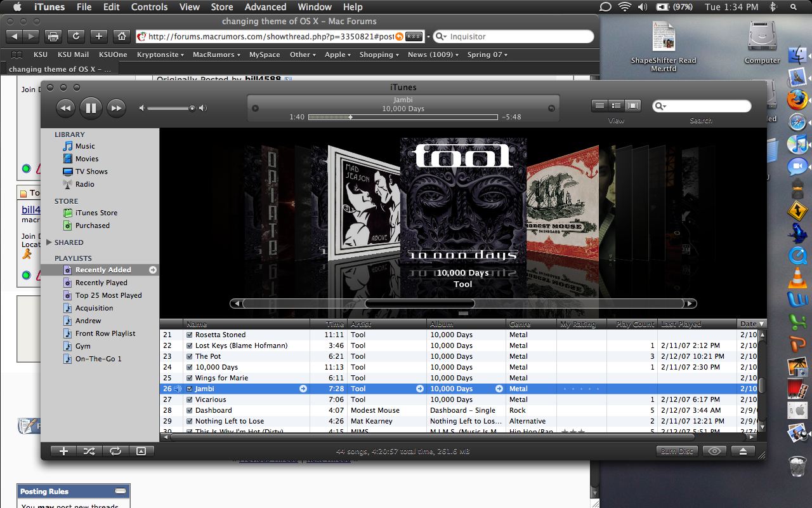The height and width of the screenshot is (508, 812).
Task: Select the Recently Played smart playlist
Action: (x=101, y=283)
